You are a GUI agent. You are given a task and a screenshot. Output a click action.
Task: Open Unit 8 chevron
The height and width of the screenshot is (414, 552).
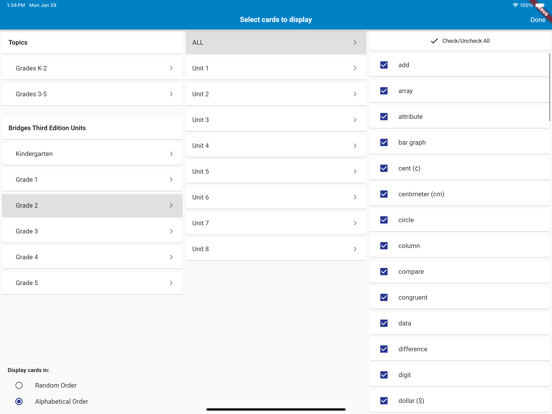355,249
